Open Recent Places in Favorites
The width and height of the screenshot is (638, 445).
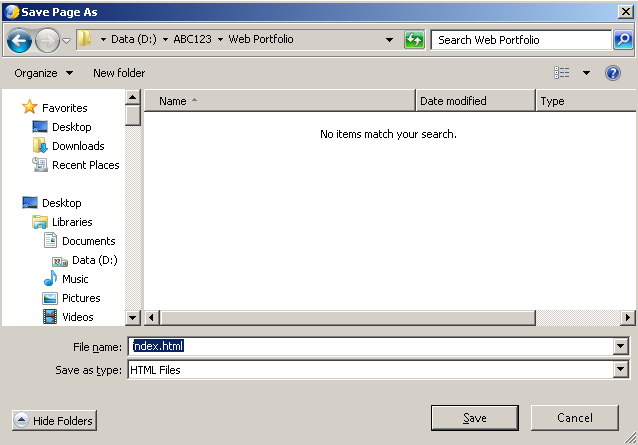pyautogui.click(x=85, y=165)
